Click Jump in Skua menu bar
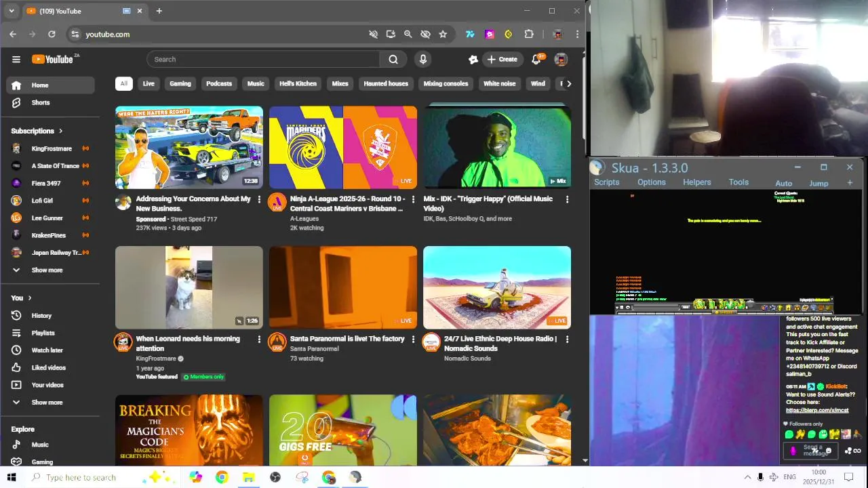 click(x=818, y=183)
